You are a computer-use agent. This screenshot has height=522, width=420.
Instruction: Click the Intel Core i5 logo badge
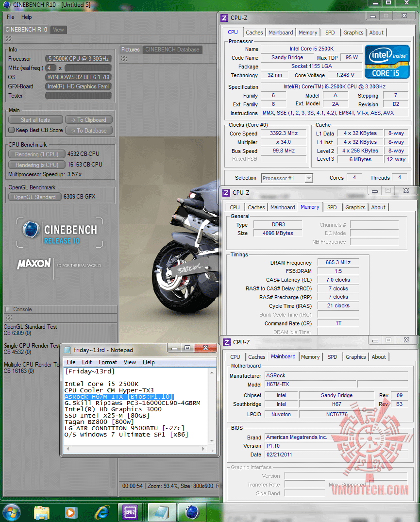coord(387,62)
